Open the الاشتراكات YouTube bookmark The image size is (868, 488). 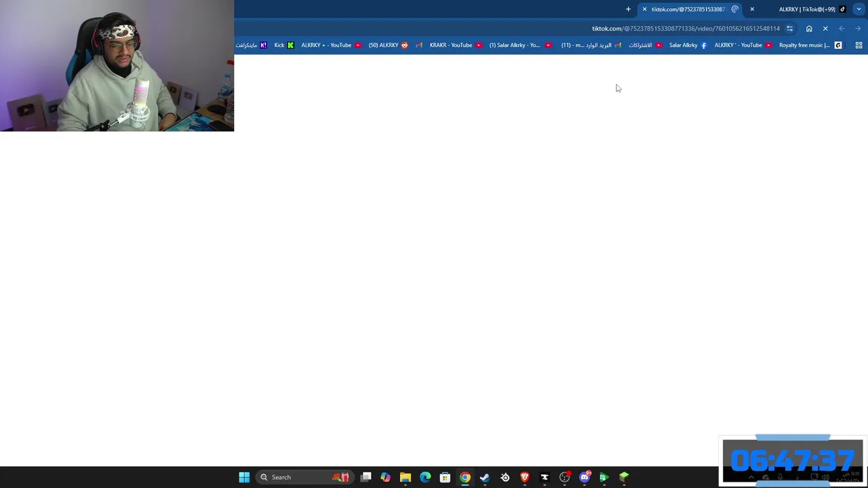click(645, 45)
